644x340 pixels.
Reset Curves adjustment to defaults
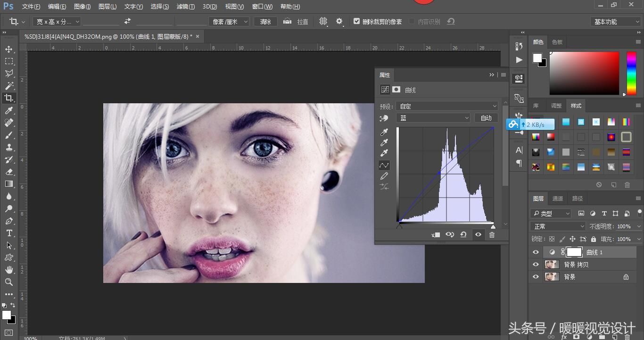pos(463,234)
